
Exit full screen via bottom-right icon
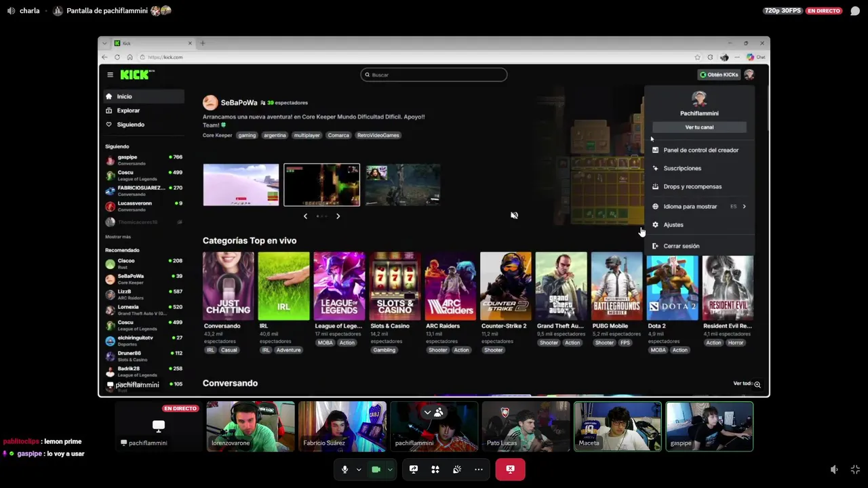click(855, 469)
